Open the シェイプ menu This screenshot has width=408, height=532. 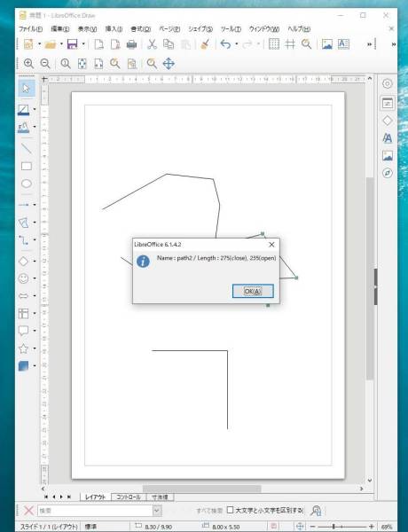[x=200, y=29]
